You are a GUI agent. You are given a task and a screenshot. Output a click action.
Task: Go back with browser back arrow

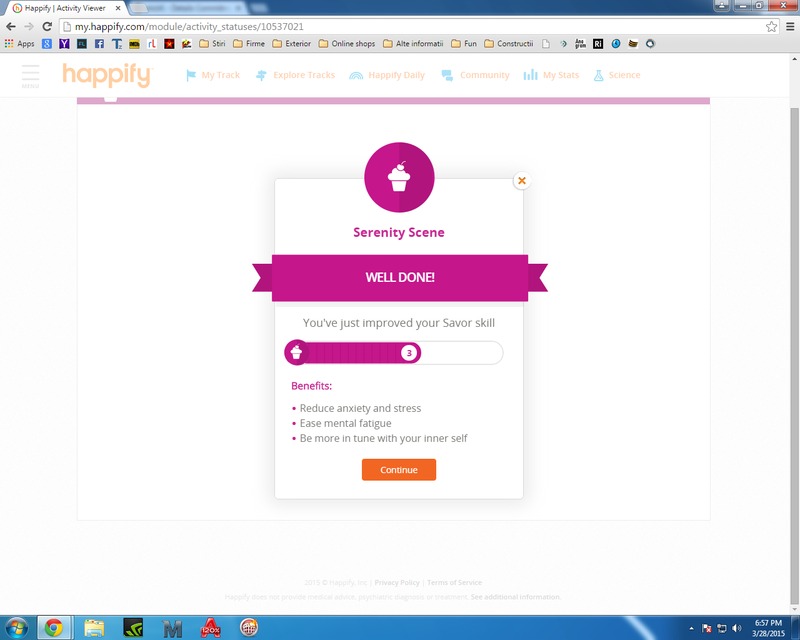11,27
